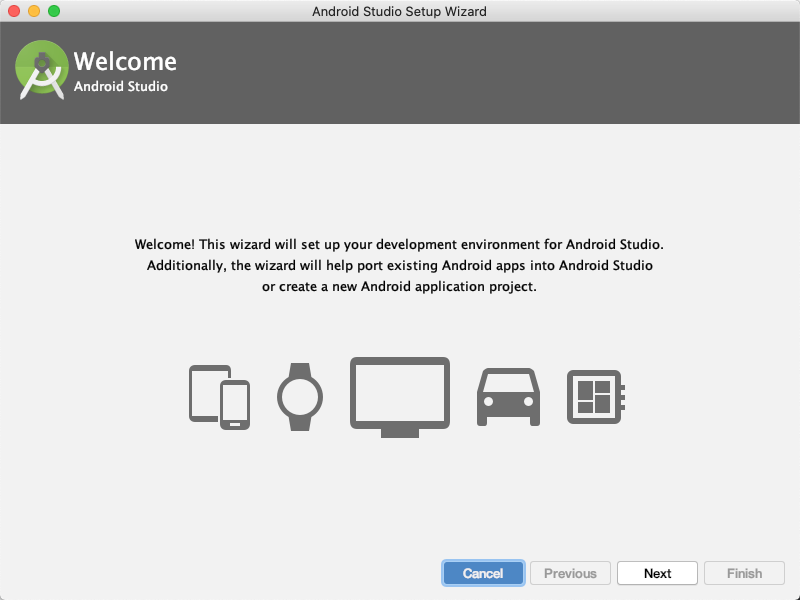Click the line 'or create a new Android application project.'
The width and height of the screenshot is (800, 600).
click(399, 287)
